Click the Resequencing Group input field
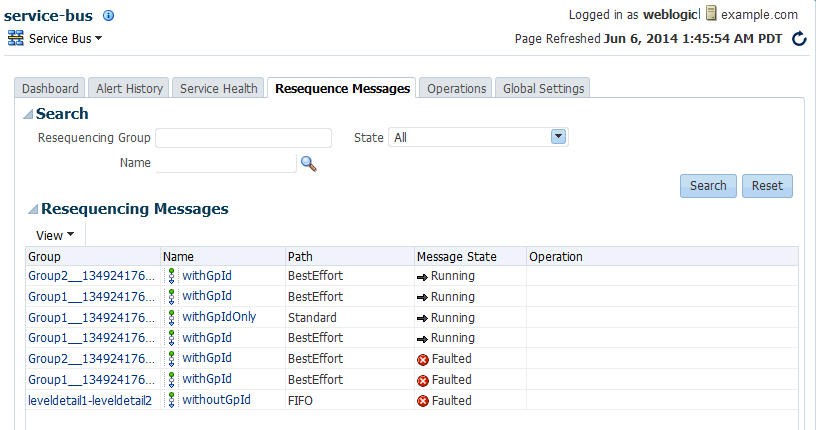Viewport: 816px width, 430px height. tap(244, 138)
